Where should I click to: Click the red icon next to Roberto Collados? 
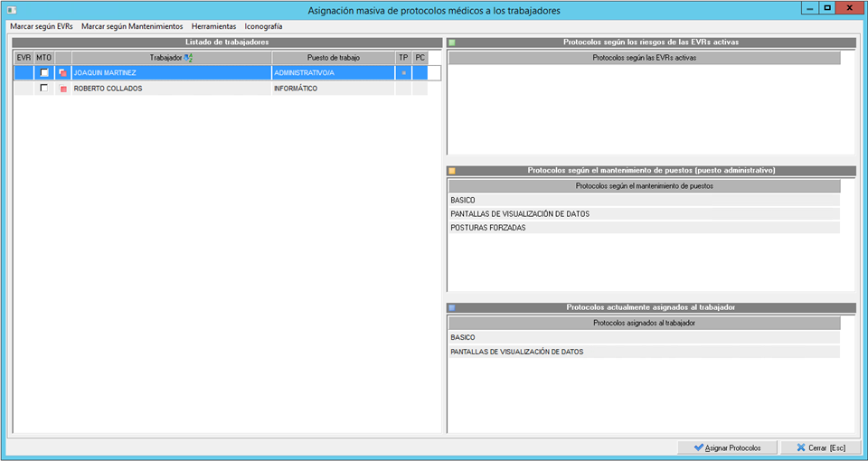pyautogui.click(x=62, y=89)
